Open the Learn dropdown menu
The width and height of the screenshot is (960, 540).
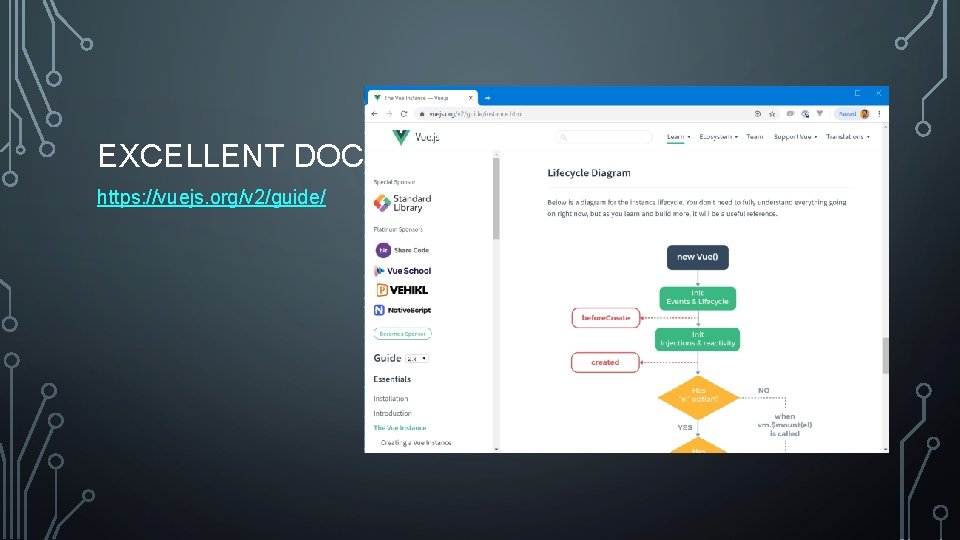[678, 137]
